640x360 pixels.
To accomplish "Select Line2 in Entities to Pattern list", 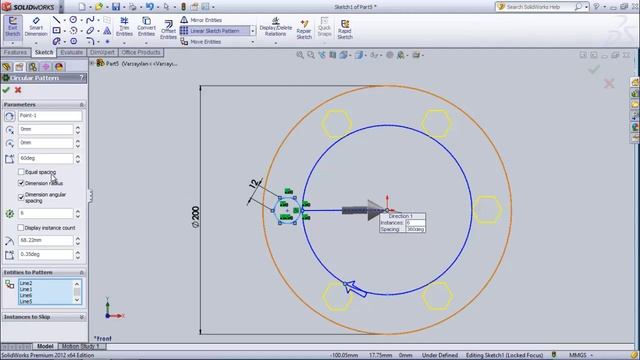I will (26, 283).
